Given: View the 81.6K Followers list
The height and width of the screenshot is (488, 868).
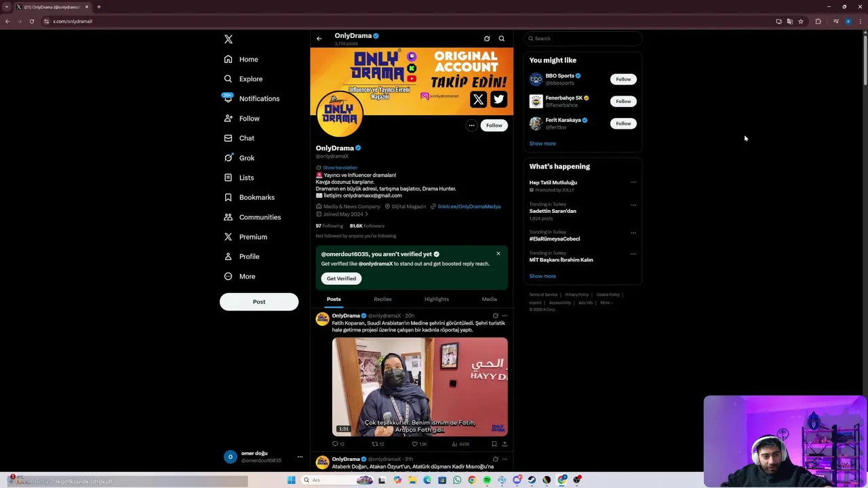Looking at the screenshot, I should [367, 226].
